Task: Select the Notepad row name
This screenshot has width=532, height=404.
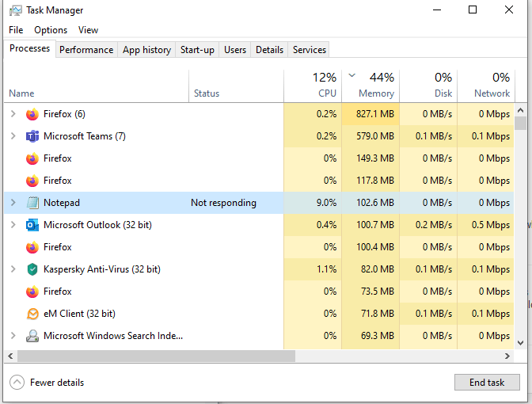Action: point(62,203)
